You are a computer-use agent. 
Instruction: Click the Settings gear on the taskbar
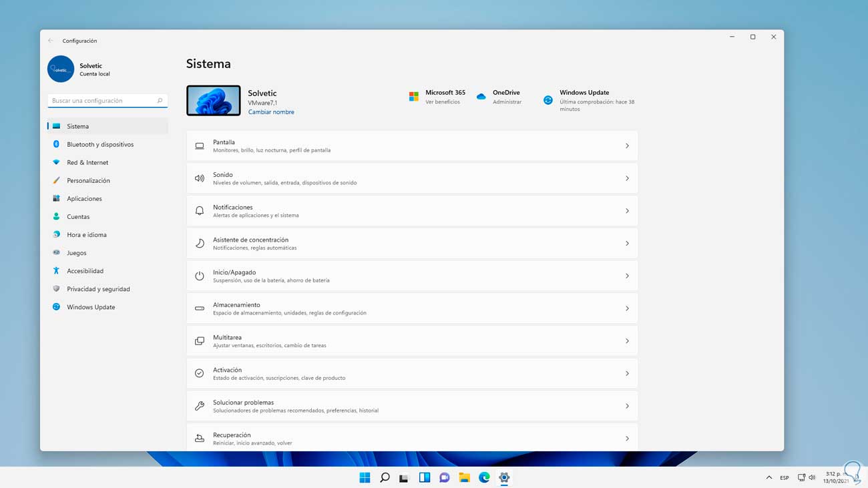[x=504, y=477]
